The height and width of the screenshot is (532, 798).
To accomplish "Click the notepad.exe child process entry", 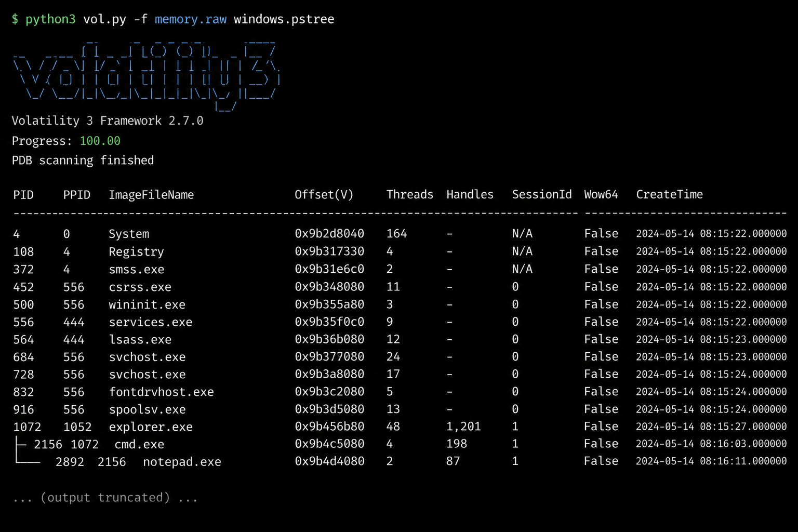I will (182, 462).
